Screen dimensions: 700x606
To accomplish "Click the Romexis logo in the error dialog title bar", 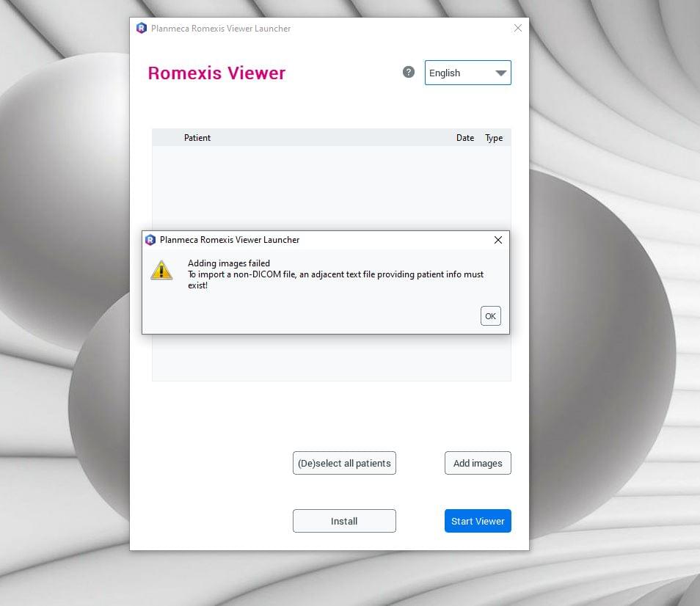I will coord(150,240).
